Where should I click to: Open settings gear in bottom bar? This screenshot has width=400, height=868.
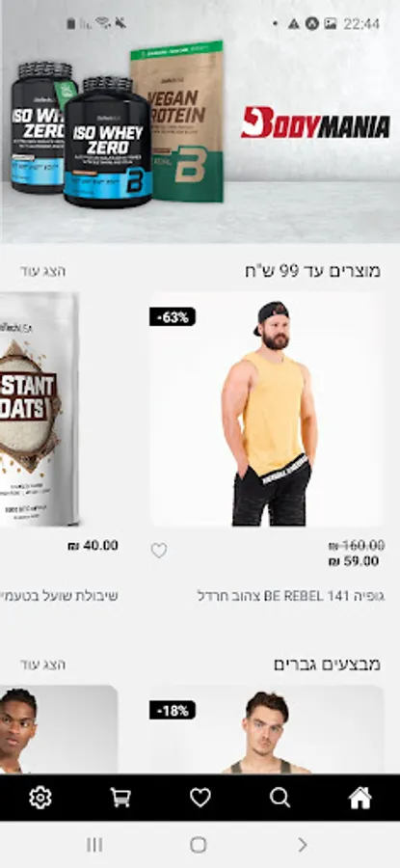pos(40,798)
